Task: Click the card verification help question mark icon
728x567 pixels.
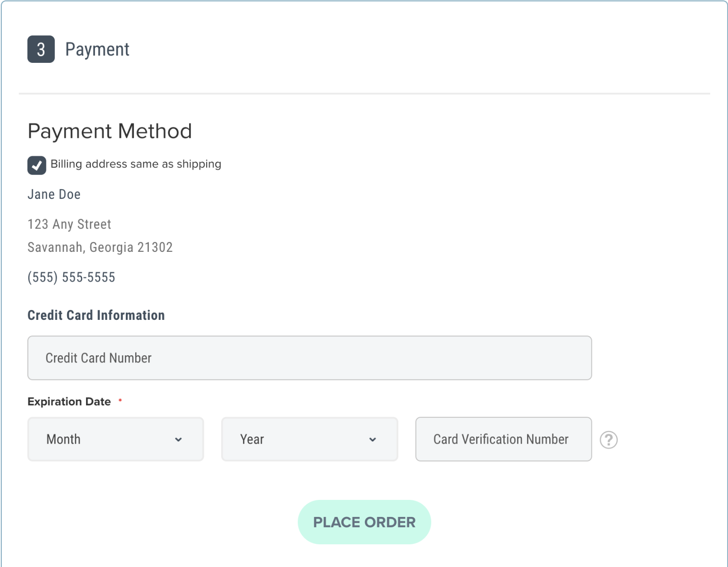Action: coord(608,440)
